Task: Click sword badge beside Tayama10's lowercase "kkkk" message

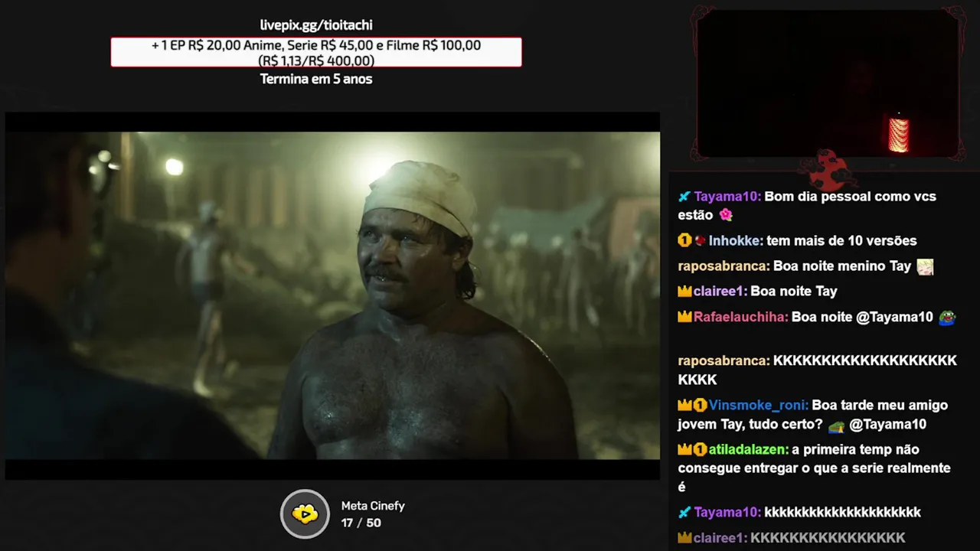Action: click(684, 513)
